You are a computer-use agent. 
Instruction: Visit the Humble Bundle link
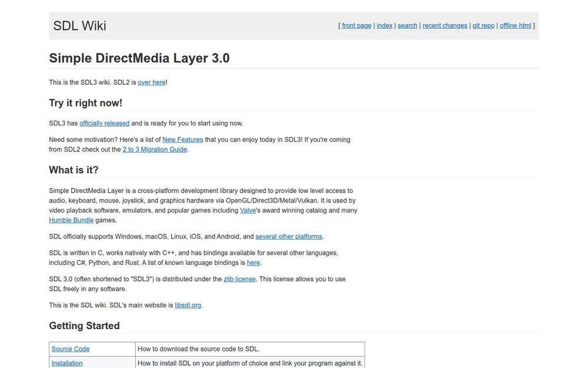[x=71, y=220]
